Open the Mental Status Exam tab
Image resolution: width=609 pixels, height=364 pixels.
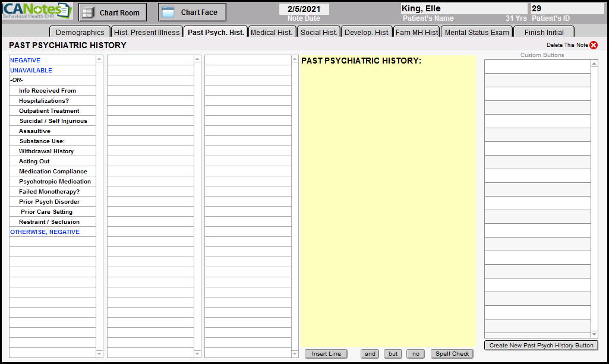coord(477,33)
